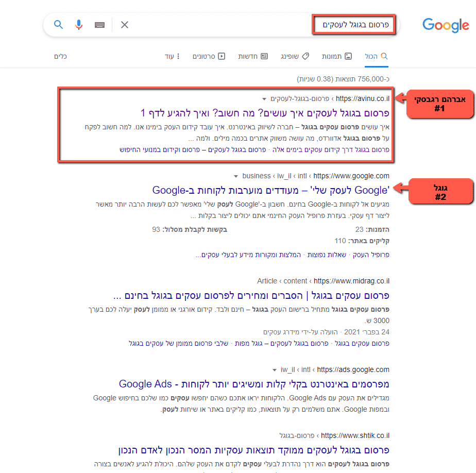This screenshot has height=473, width=476.
Task: Open sitelink שלבי פרסום ממומן של עסקים בגוגל
Action: (178, 343)
